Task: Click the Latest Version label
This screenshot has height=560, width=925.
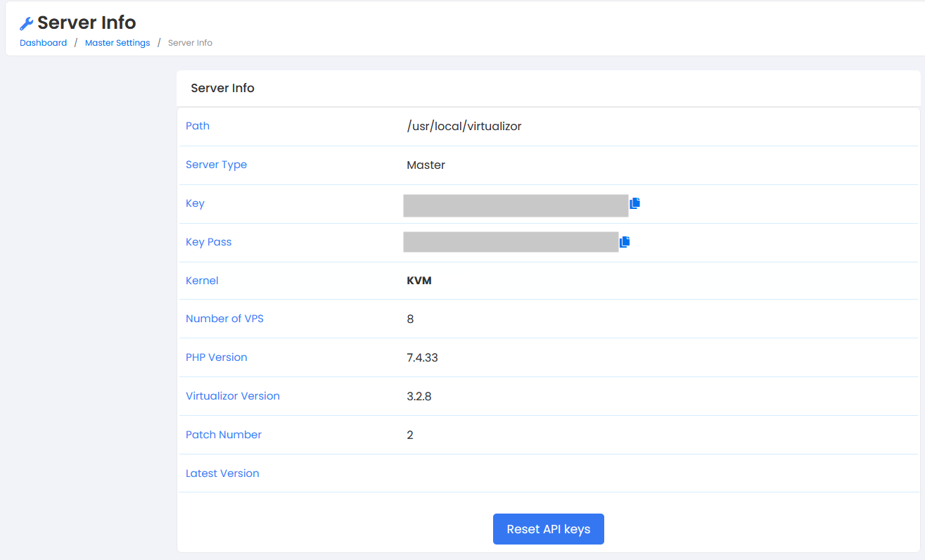Action: (x=222, y=473)
